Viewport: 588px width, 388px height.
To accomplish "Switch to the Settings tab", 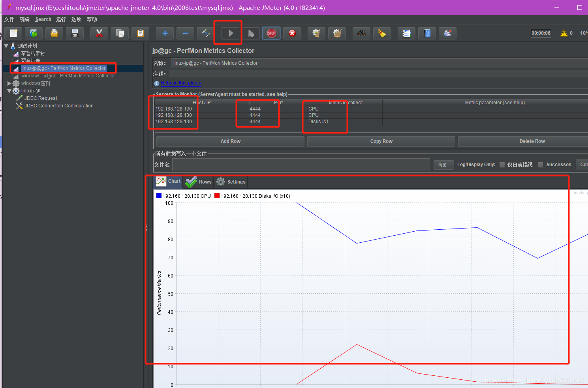I will pos(231,182).
